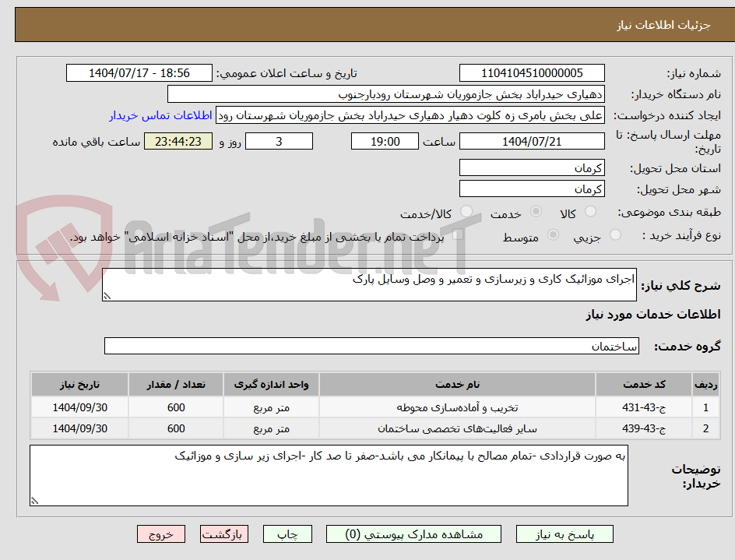Select the جزیي purchase process option

click(616, 234)
